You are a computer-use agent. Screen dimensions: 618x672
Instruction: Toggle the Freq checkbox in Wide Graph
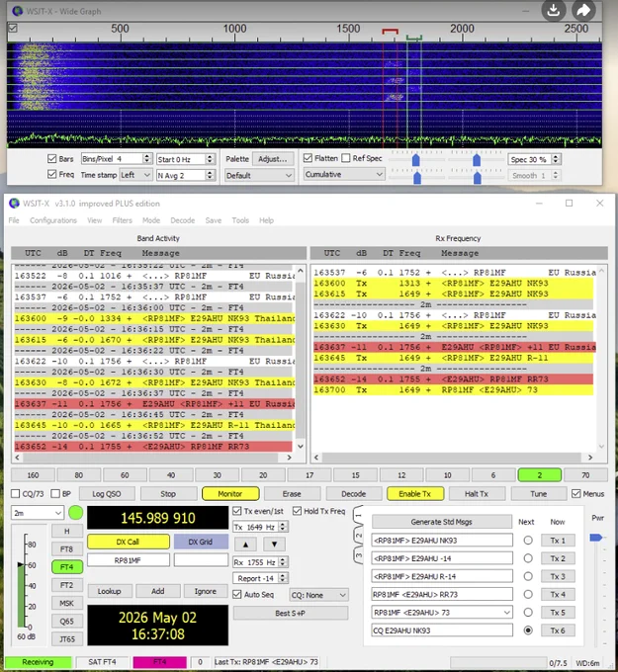51,175
